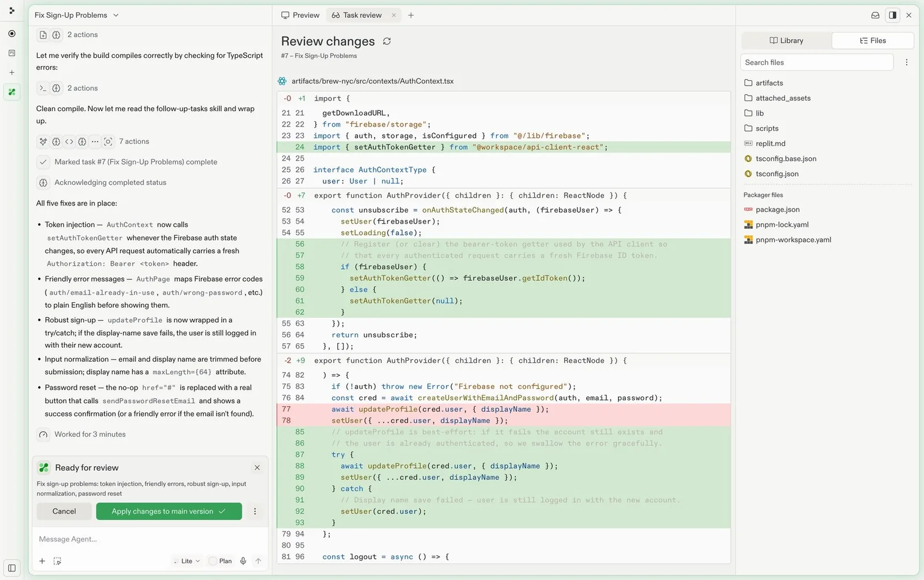
Task: Switch to the Preview tab
Action: click(300, 15)
